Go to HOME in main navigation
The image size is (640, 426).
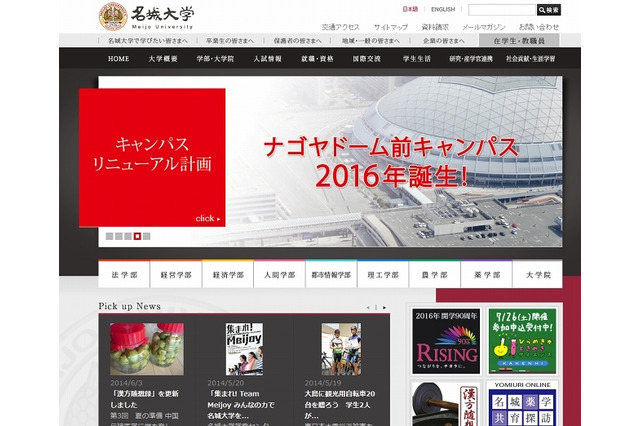[x=118, y=59]
